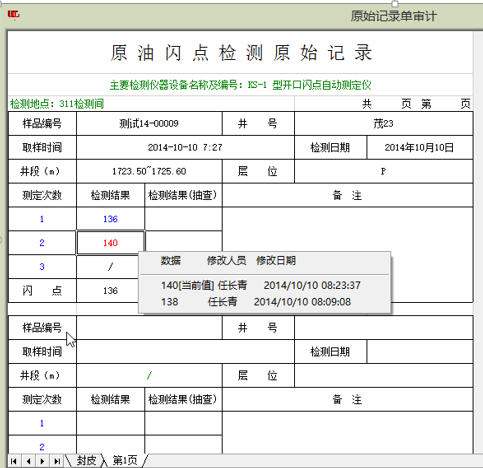Click measurement number 1 in first record
The image size is (483, 468).
point(42,219)
